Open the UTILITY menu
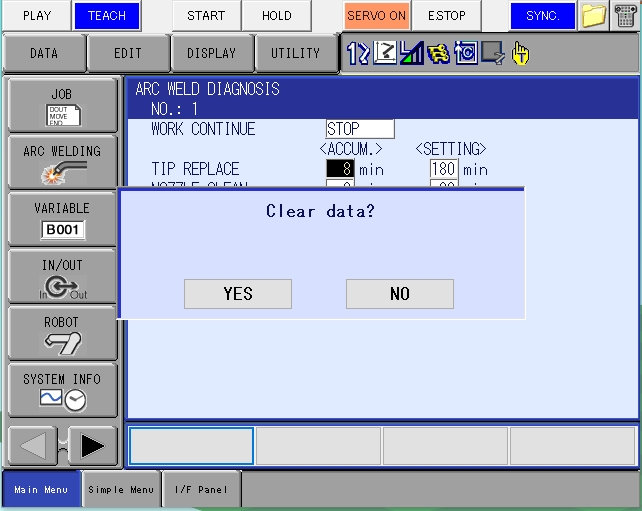Screen dimensions: 642x511 pos(295,53)
